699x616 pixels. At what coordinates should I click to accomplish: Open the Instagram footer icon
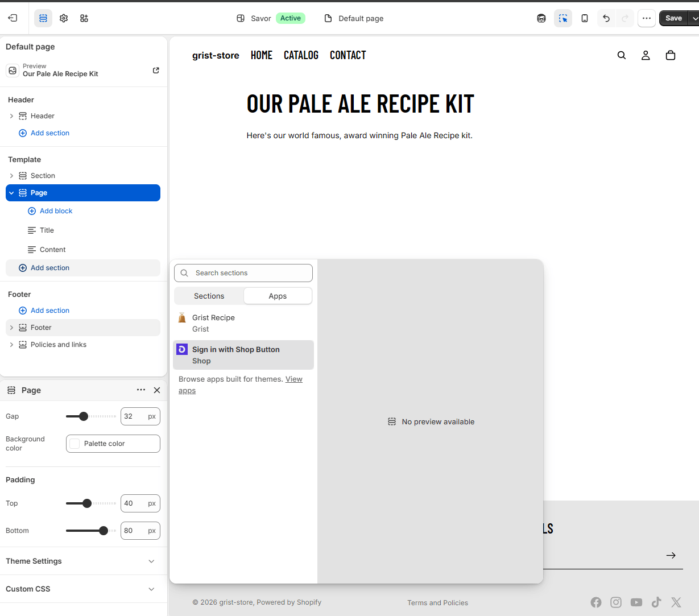click(x=616, y=602)
